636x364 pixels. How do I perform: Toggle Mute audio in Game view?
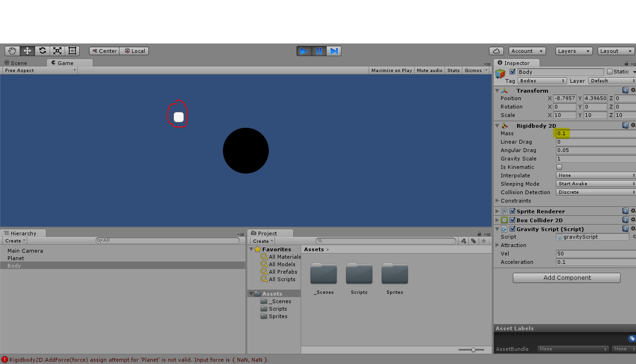coord(429,70)
